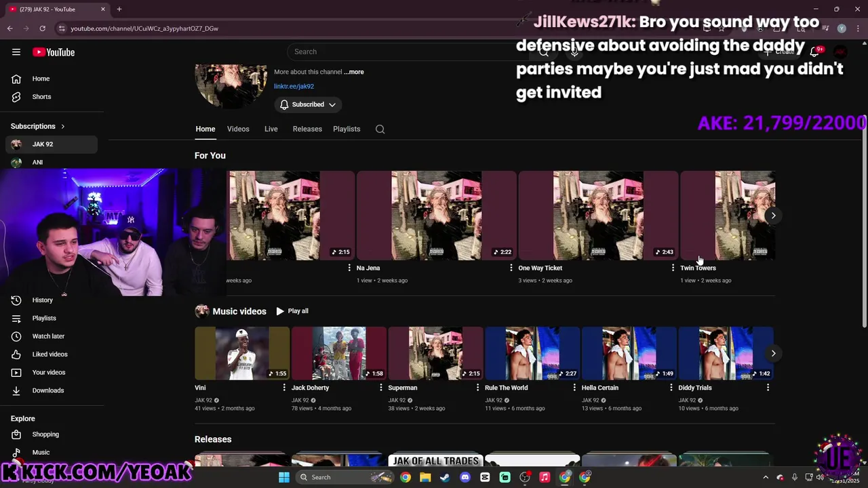Screen dimensions: 868x488
Task: Click the Music videos section heading
Action: [239, 311]
